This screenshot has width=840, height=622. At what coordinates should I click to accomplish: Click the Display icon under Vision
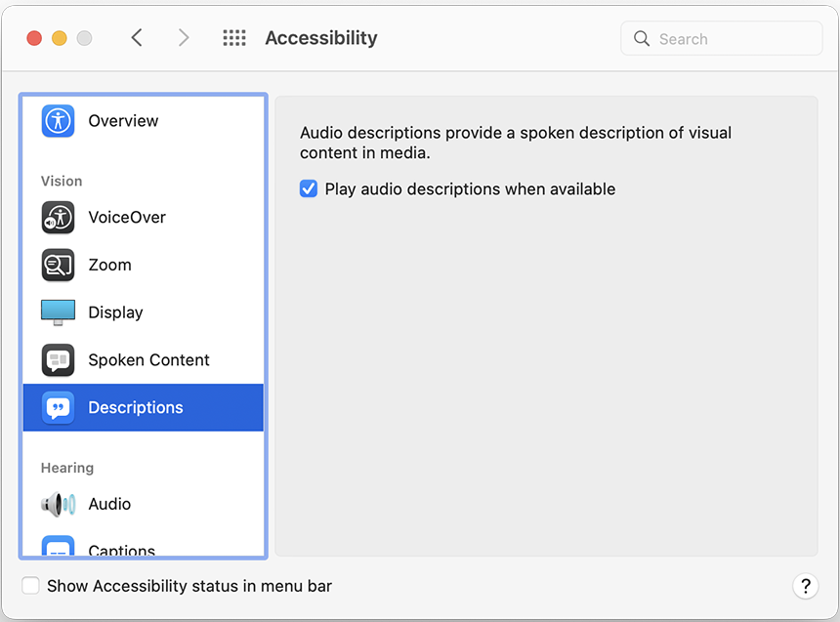point(58,312)
